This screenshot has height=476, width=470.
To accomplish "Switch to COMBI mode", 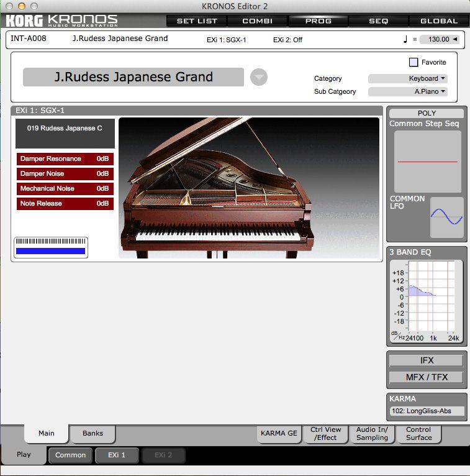I will tap(257, 21).
